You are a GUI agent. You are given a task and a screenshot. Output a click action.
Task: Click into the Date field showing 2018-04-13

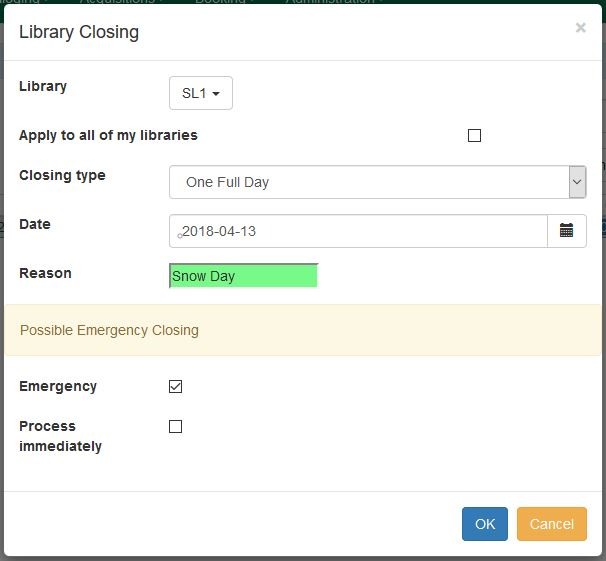tap(358, 231)
